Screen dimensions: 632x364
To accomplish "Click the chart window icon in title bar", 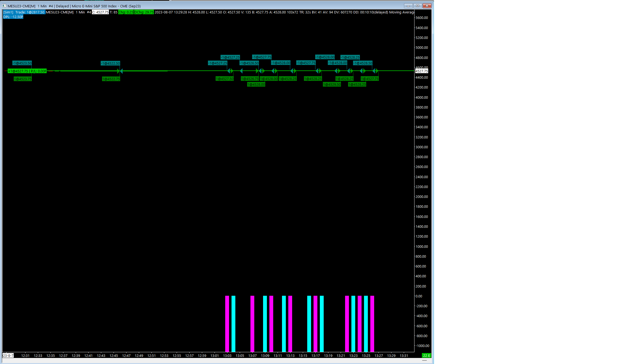I will (x=4, y=6).
